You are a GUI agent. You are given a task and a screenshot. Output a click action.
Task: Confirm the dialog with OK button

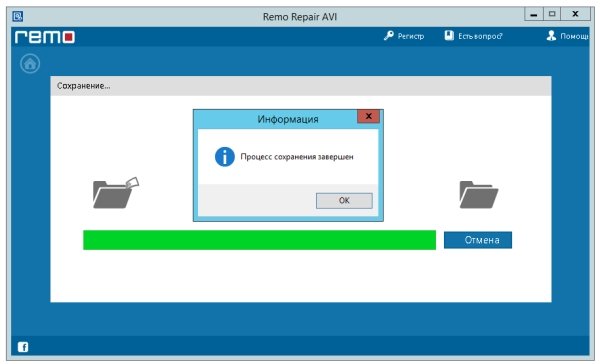click(x=344, y=201)
